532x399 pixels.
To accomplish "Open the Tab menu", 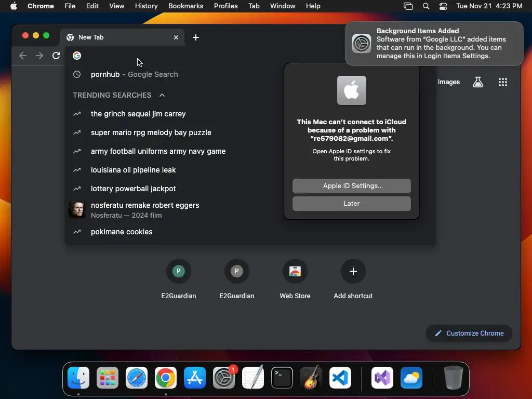I will 254,6.
